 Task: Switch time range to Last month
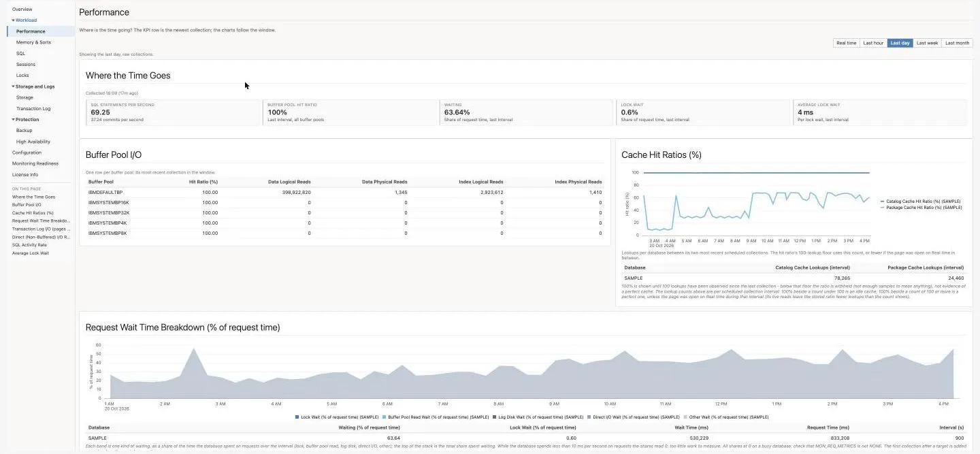(x=957, y=43)
